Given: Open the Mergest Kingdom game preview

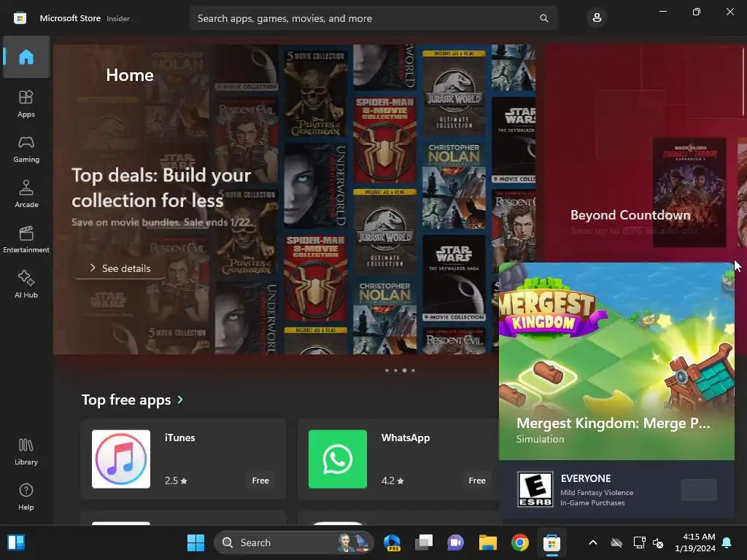Looking at the screenshot, I should tap(616, 361).
